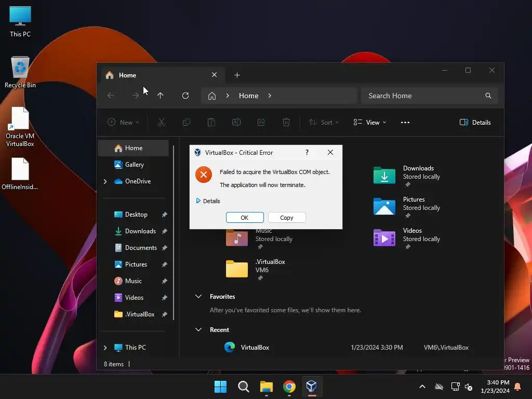Select the Videos folder in Quick access
This screenshot has height=399, width=532.
(x=407, y=238)
